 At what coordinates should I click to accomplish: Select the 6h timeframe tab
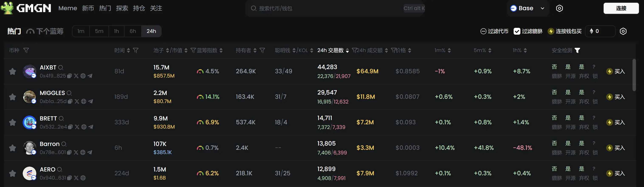pyautogui.click(x=133, y=31)
